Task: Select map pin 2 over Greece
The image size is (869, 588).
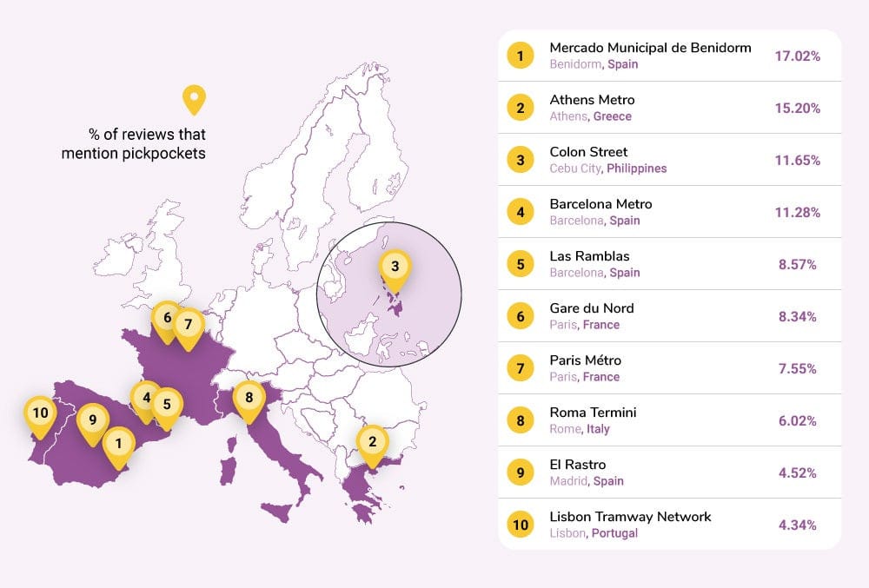Action: tap(372, 442)
